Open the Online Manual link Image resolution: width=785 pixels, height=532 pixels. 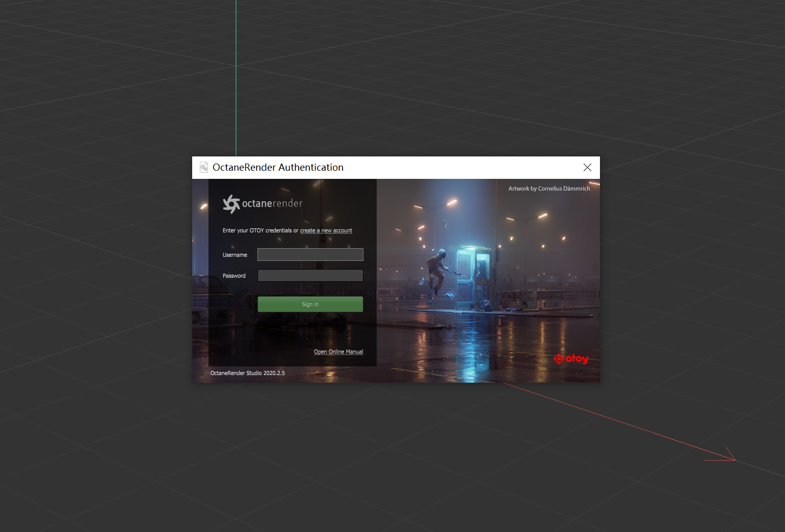[338, 352]
